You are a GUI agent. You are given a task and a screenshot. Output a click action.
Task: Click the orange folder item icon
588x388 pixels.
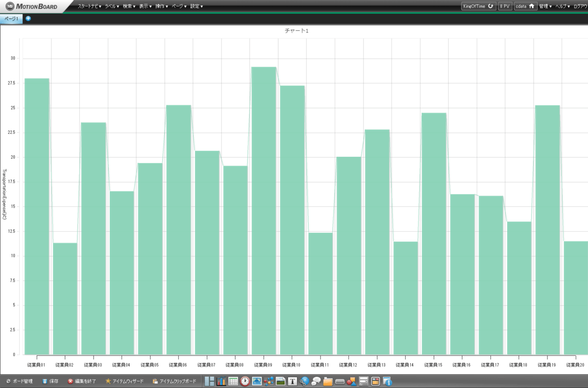coord(328,381)
